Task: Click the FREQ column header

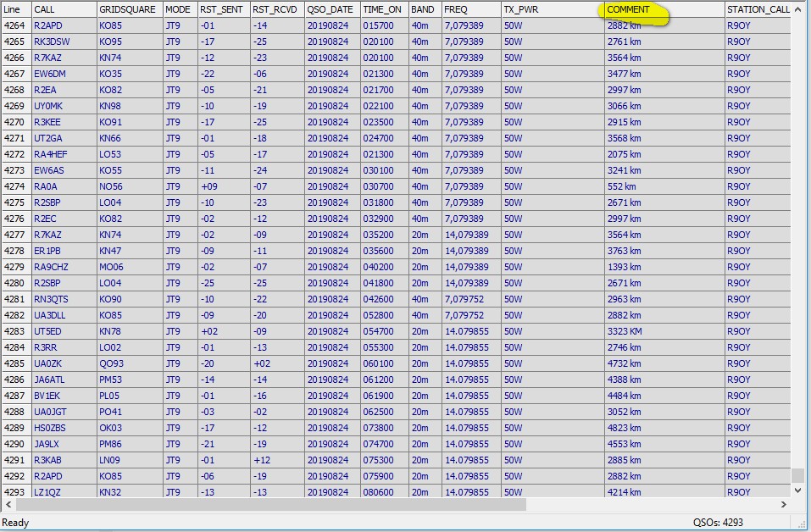Action: pos(471,9)
